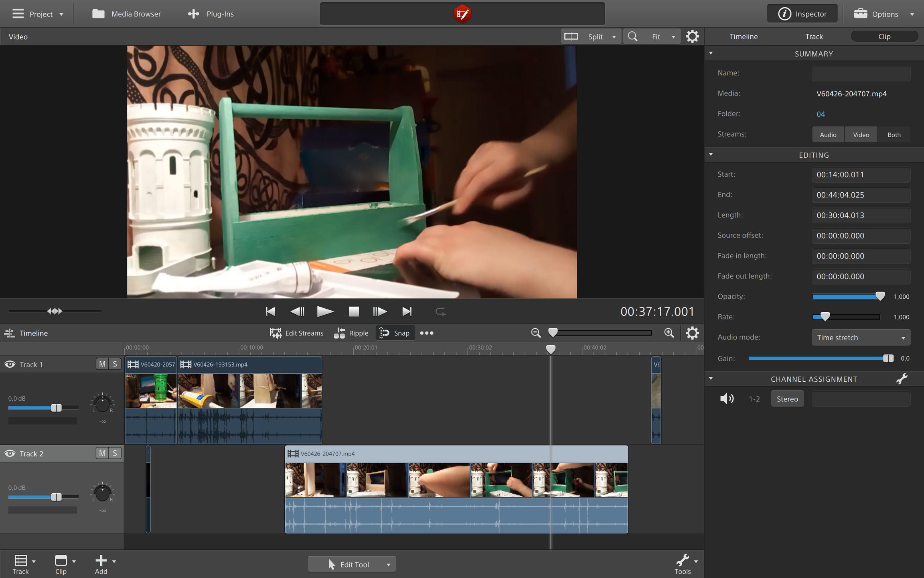Click Edit Streams icon
The height and width of the screenshot is (578, 924).
[276, 333]
